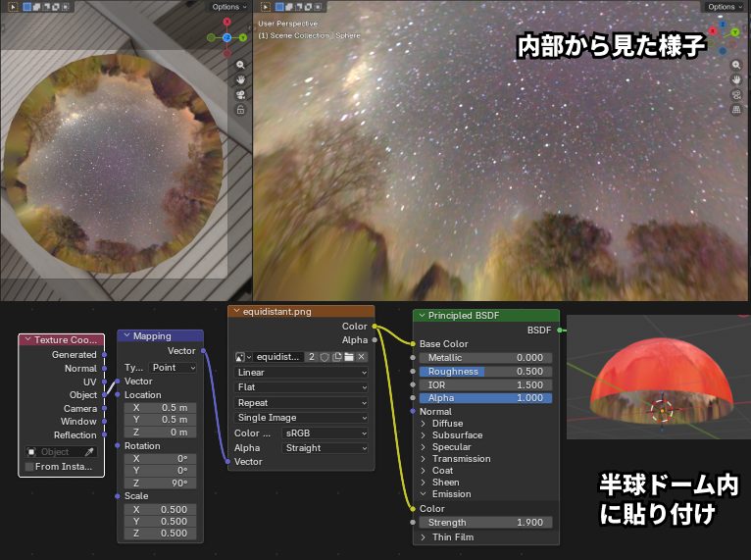Click the zoom icon in the left viewport
This screenshot has height=560, width=751.
click(x=240, y=65)
